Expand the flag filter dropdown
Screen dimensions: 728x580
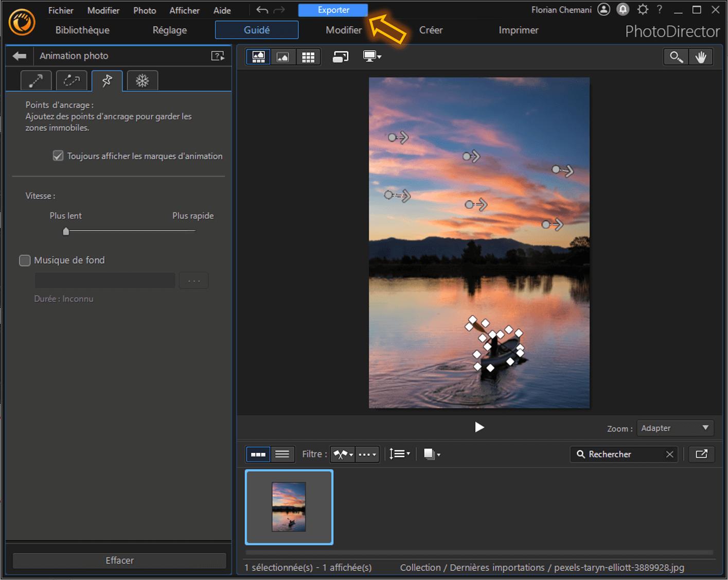[343, 454]
